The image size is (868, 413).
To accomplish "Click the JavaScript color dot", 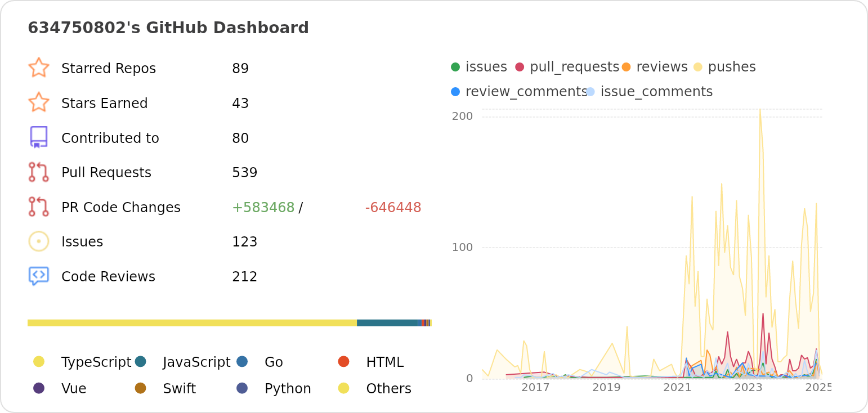I will coord(141,361).
